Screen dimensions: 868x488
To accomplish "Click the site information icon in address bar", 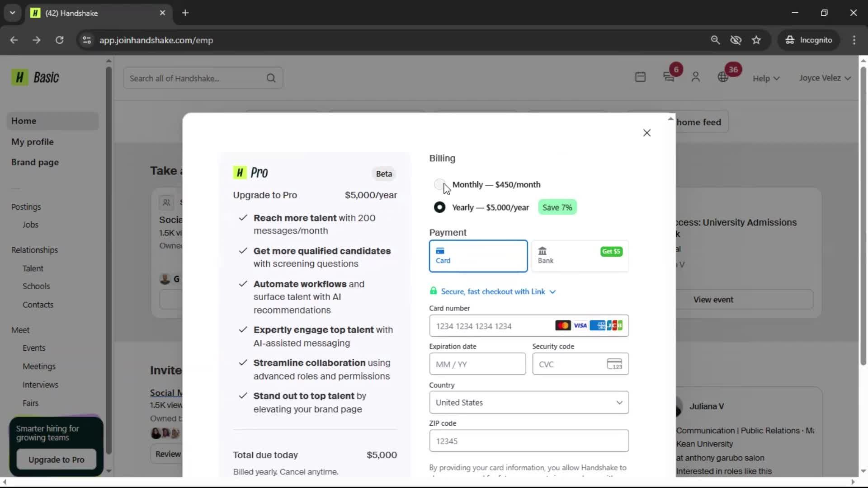I will 87,40.
